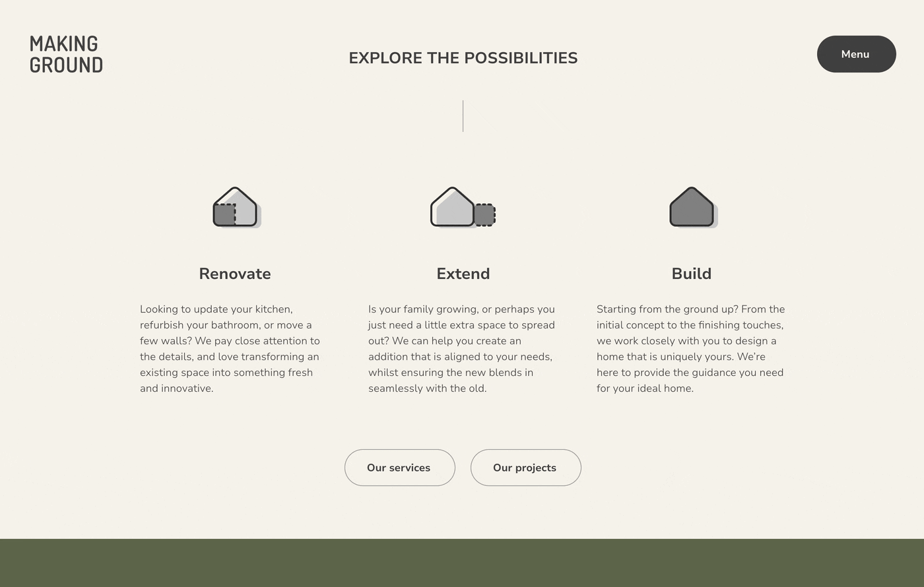Select the Extend heading

(x=463, y=274)
